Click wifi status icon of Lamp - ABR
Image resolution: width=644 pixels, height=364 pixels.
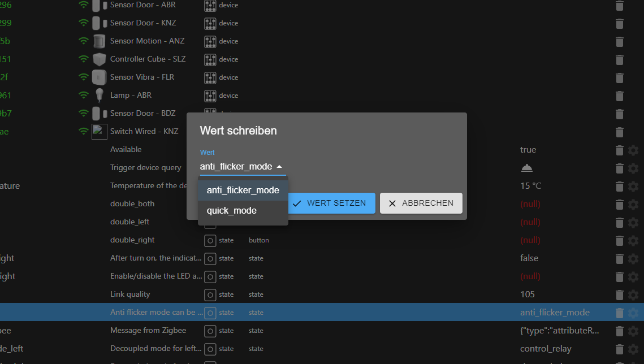(x=83, y=95)
